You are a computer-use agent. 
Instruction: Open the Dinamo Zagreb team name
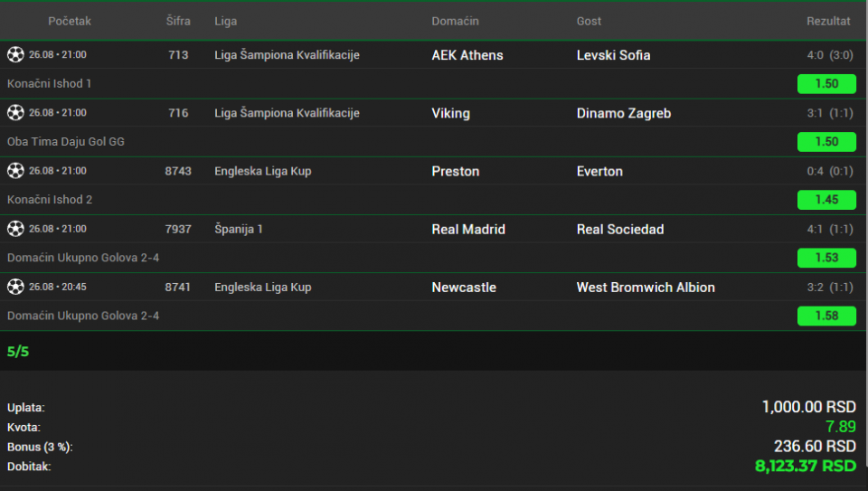[x=624, y=113]
